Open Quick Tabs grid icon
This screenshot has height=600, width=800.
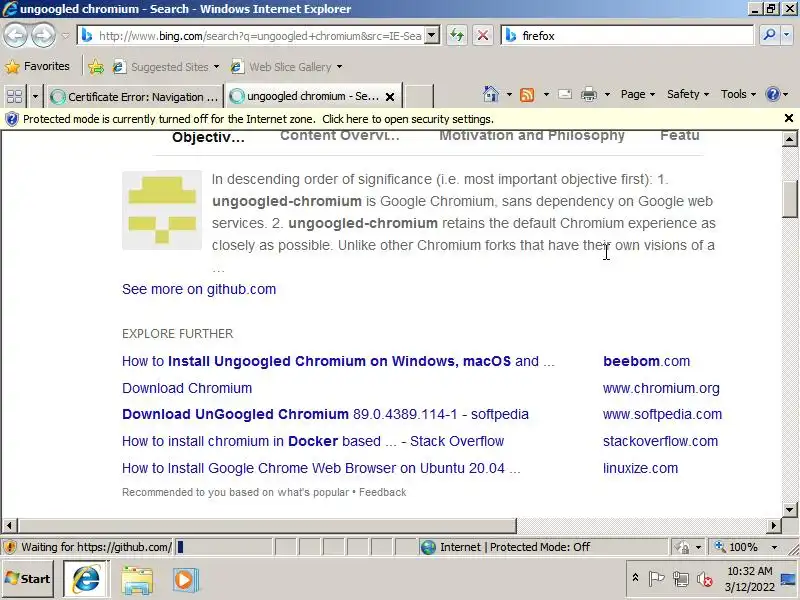tap(14, 96)
